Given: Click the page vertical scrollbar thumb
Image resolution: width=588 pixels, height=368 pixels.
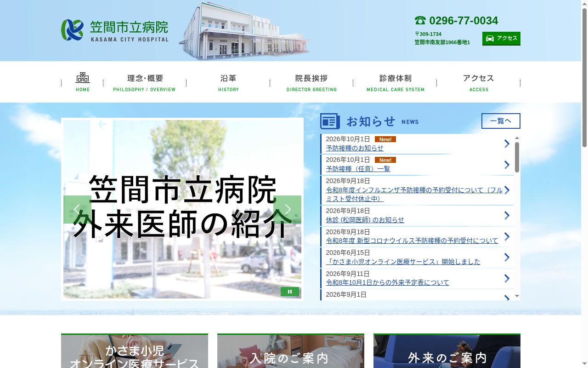Looking at the screenshot, I should click(x=584, y=77).
